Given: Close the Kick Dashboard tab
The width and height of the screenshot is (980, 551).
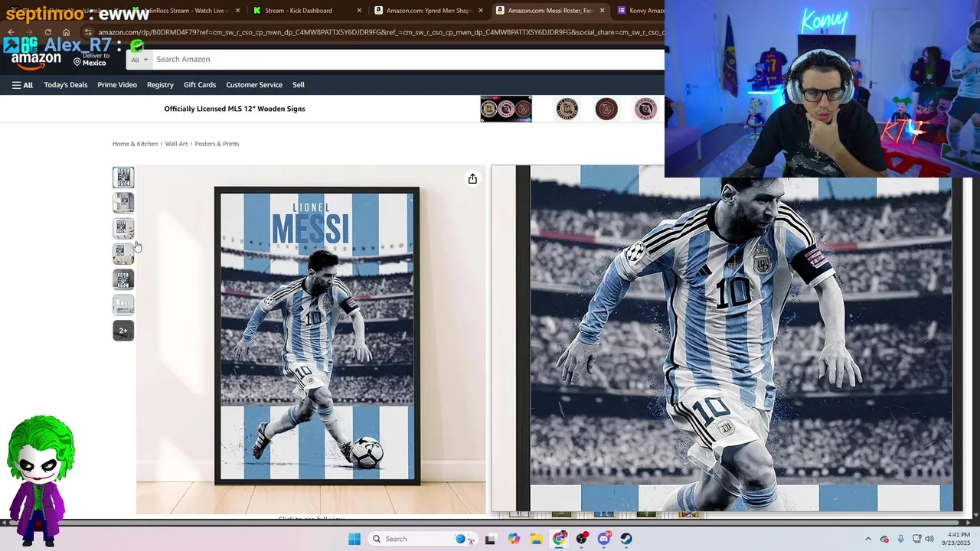Looking at the screenshot, I should 359,11.
